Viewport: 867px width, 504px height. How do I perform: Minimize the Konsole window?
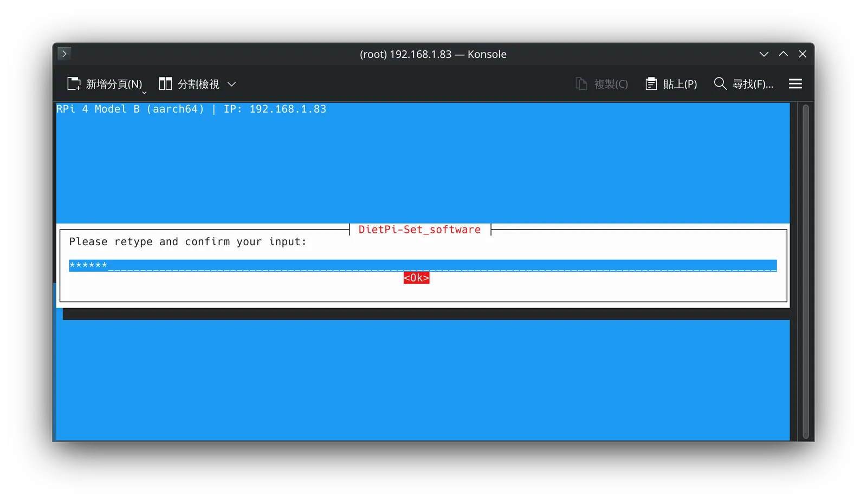(764, 54)
